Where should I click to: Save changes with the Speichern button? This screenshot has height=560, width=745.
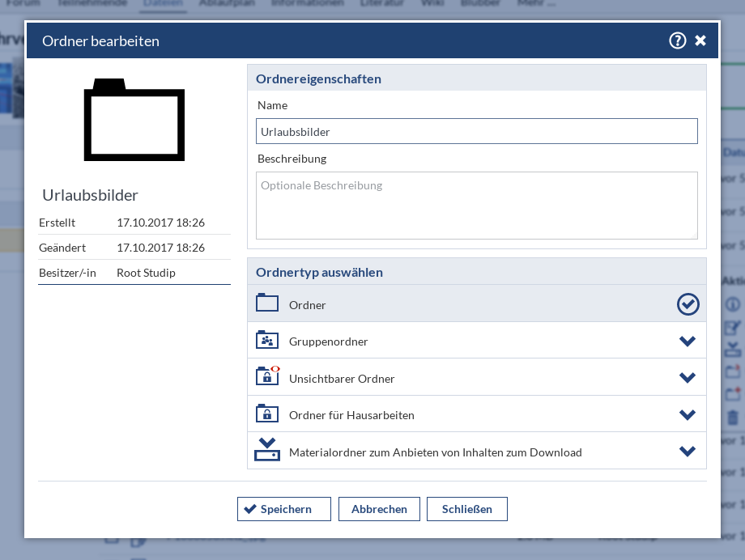(283, 509)
